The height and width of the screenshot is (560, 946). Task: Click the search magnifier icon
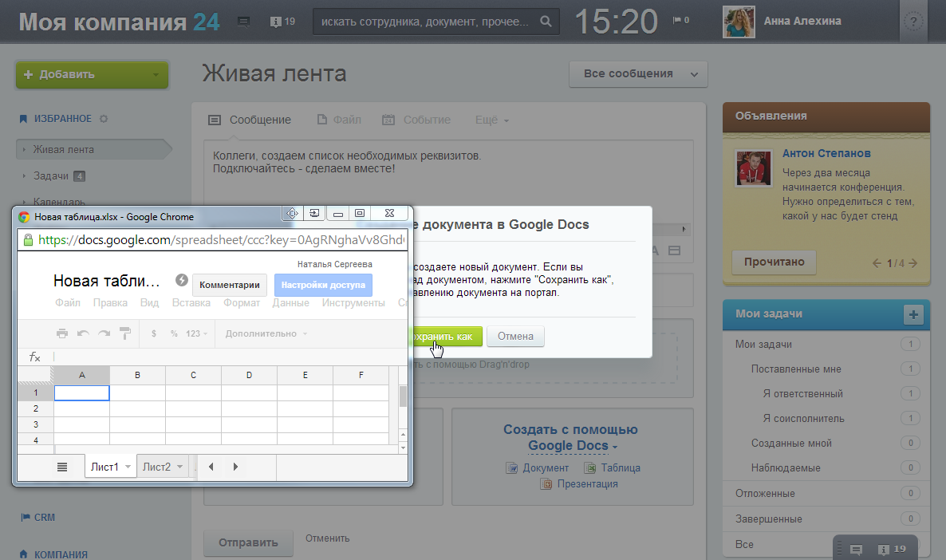(x=546, y=22)
